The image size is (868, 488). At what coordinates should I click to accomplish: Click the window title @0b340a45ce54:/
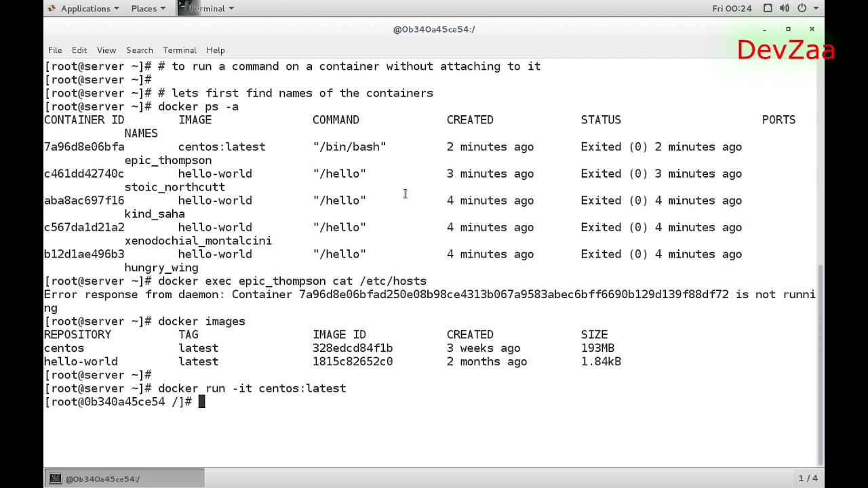click(434, 29)
